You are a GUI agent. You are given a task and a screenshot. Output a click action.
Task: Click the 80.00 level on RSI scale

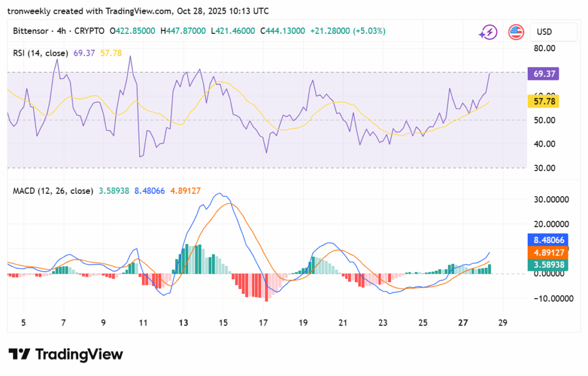click(x=543, y=48)
